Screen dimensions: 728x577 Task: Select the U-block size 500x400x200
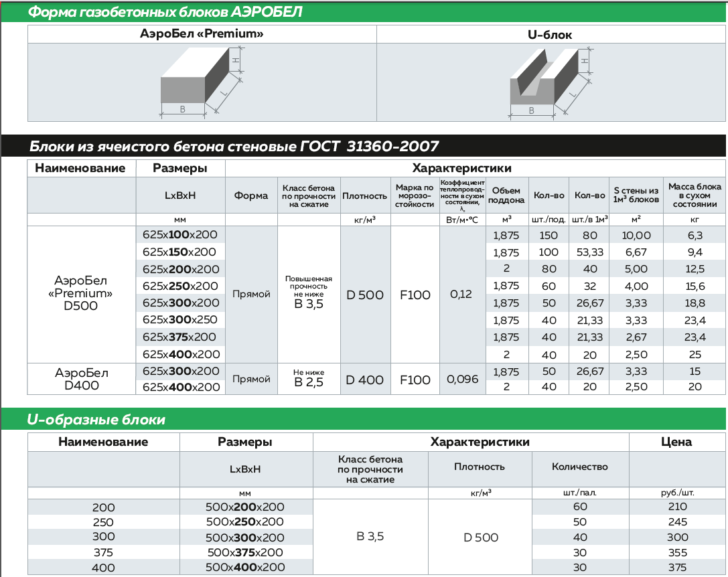point(245,567)
